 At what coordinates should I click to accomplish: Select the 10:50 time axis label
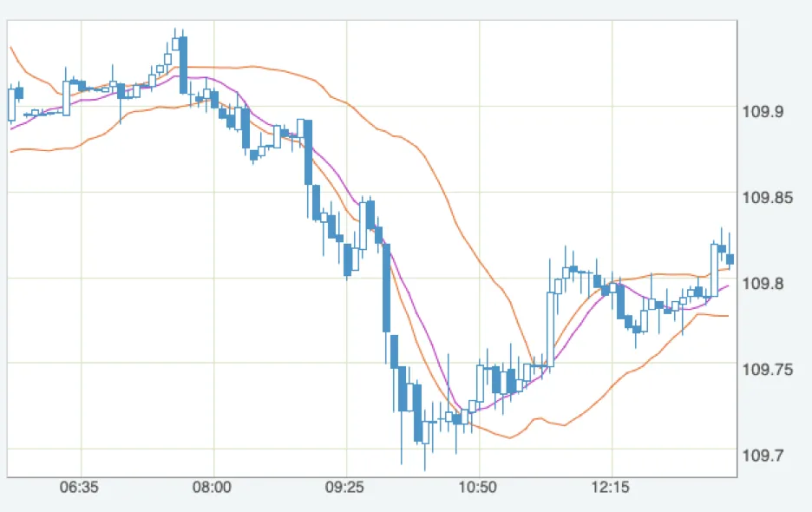pyautogui.click(x=477, y=488)
